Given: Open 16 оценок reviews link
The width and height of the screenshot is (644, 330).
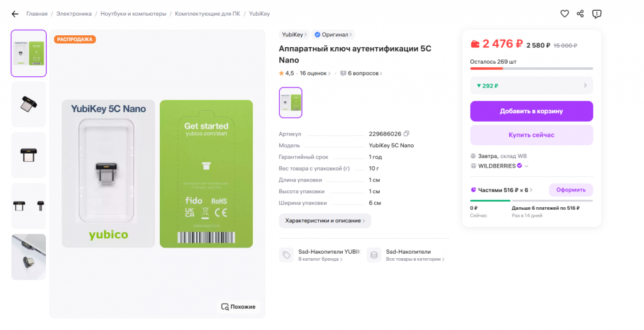Looking at the screenshot, I should (315, 73).
